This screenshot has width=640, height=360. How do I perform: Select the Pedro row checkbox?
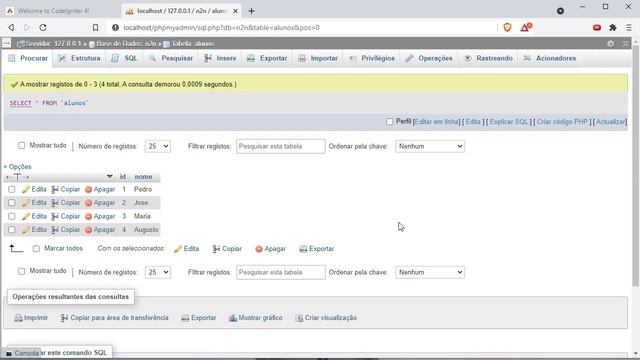pyautogui.click(x=11, y=189)
